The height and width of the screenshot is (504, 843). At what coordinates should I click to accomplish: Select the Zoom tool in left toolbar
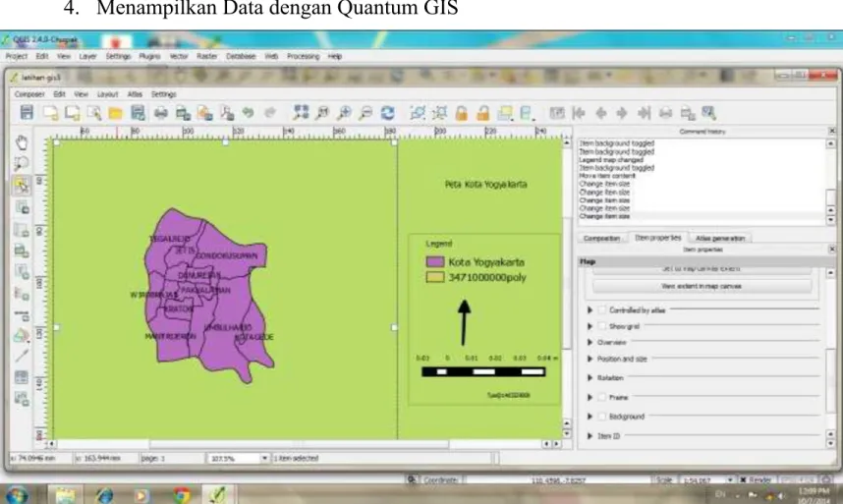coord(22,163)
